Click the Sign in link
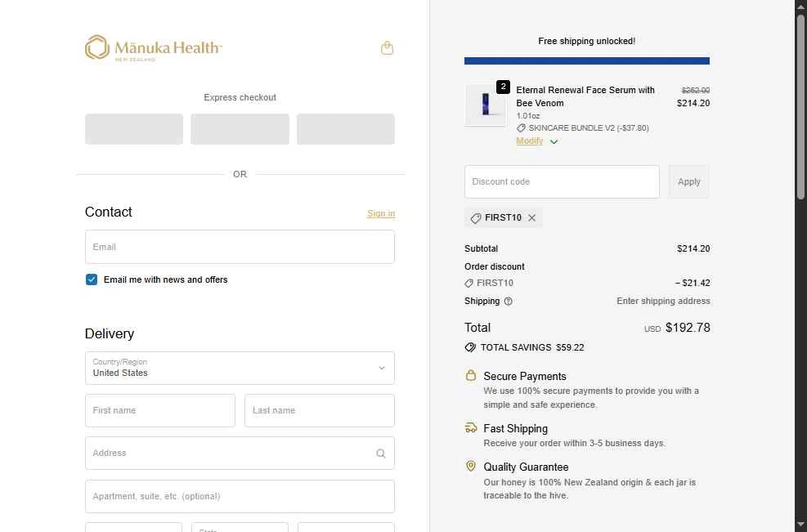 point(381,213)
